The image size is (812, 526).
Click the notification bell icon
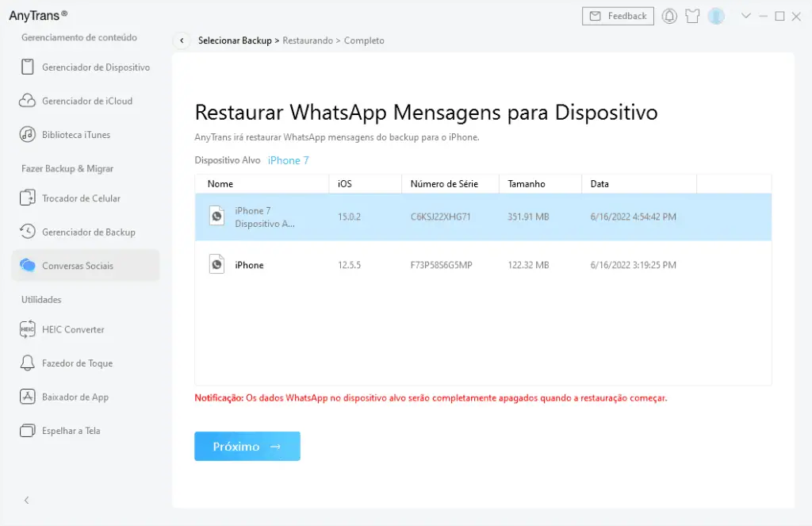pyautogui.click(x=668, y=15)
